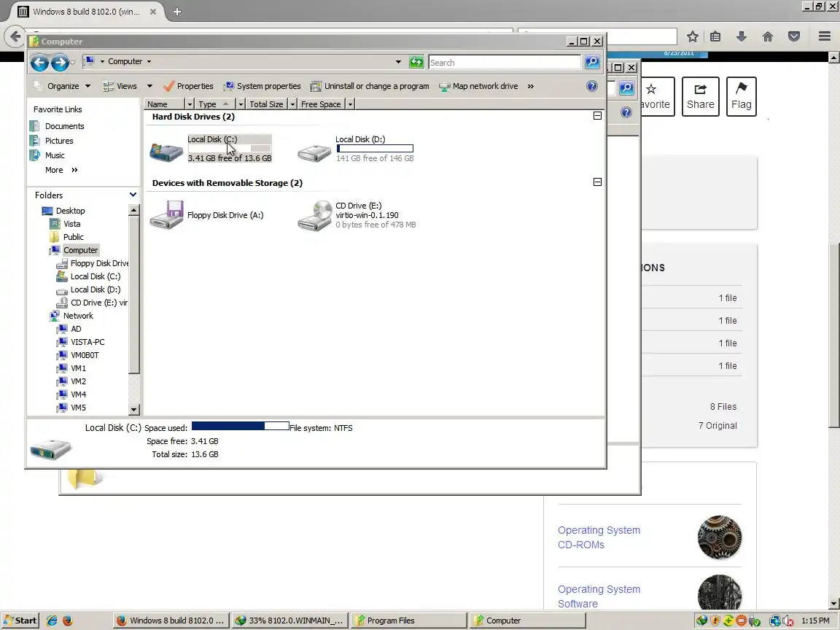Image resolution: width=840 pixels, height=630 pixels.
Task: Select Floppy Disk Drive (A:) icon
Action: coord(166,215)
